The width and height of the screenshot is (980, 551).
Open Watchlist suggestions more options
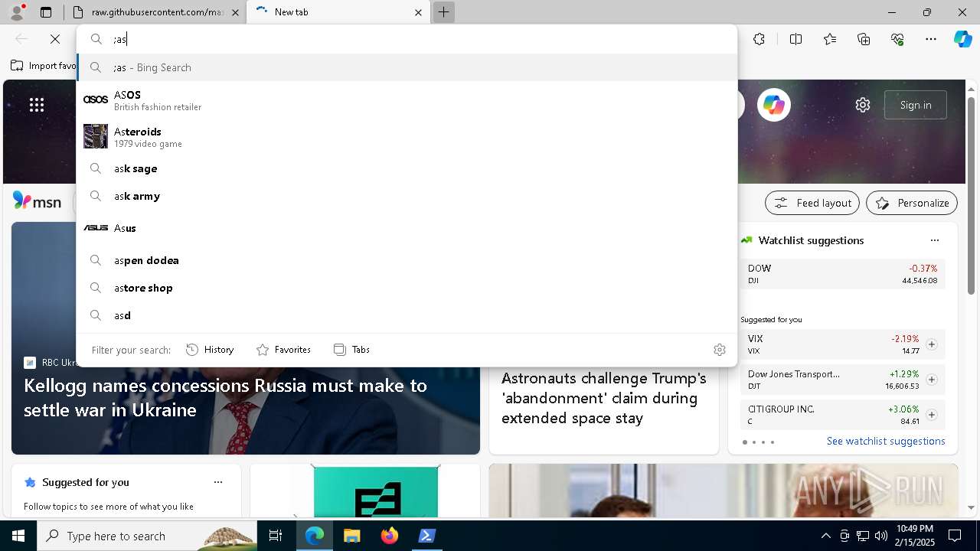[x=935, y=240]
